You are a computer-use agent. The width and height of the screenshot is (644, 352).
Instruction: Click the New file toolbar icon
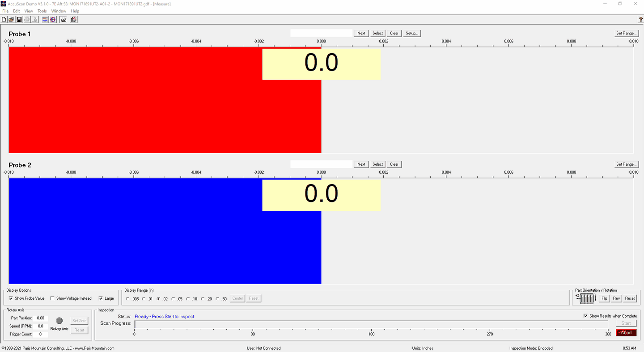4,20
